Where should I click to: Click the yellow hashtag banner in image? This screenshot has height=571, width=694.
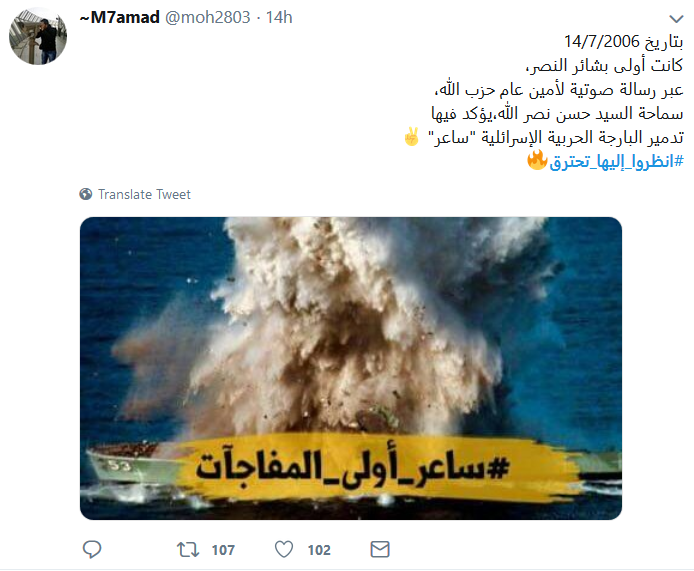click(x=354, y=467)
